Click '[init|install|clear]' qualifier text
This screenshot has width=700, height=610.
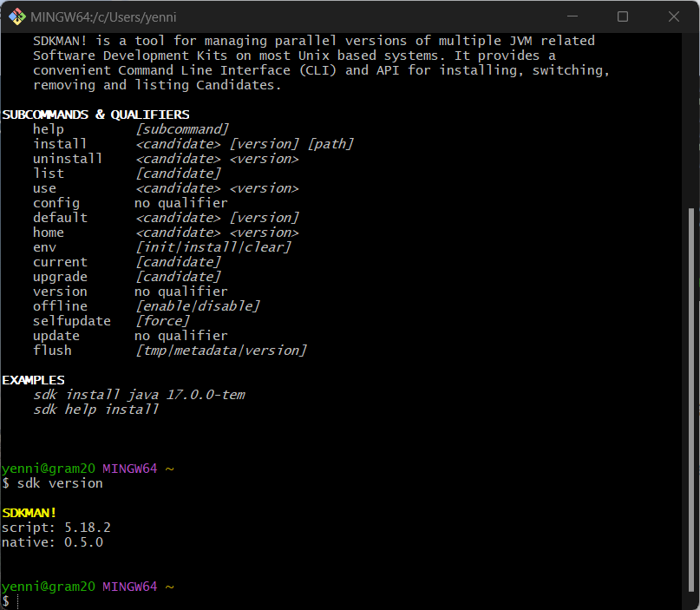pyautogui.click(x=213, y=247)
